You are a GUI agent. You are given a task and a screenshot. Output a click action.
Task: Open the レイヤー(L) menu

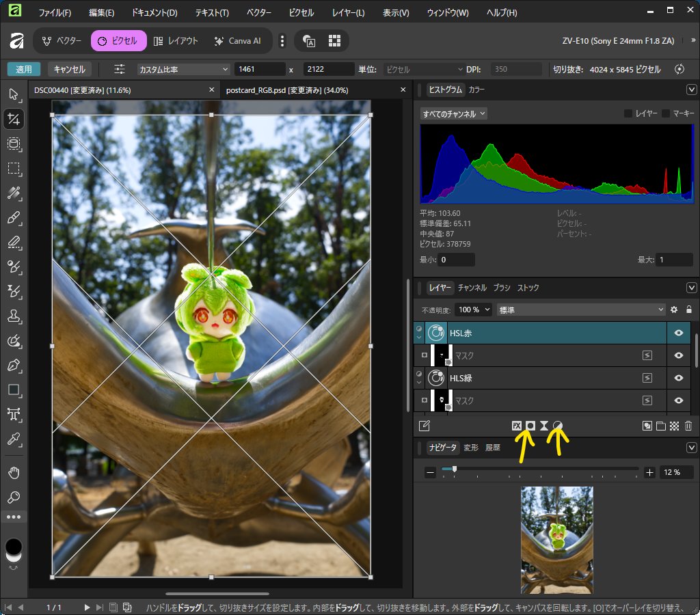pos(348,12)
